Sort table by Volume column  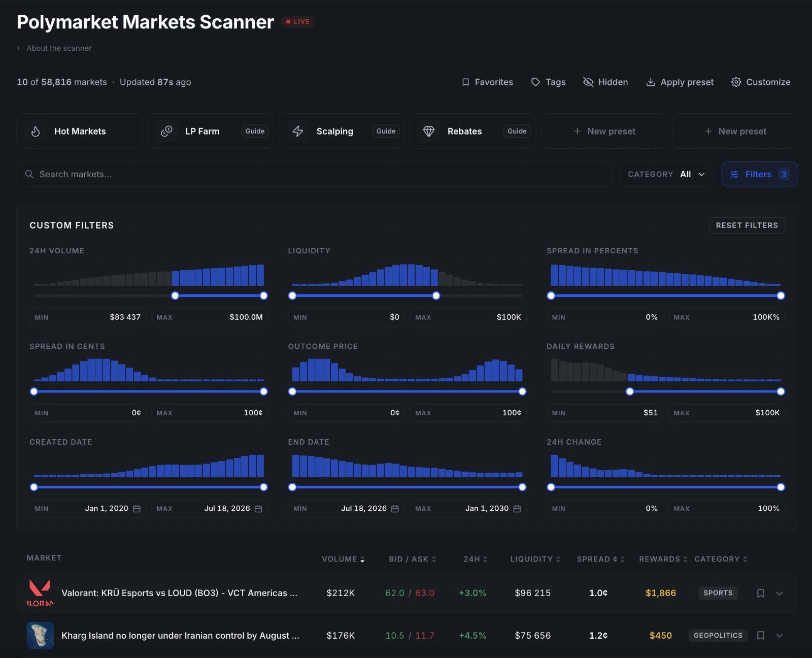343,559
